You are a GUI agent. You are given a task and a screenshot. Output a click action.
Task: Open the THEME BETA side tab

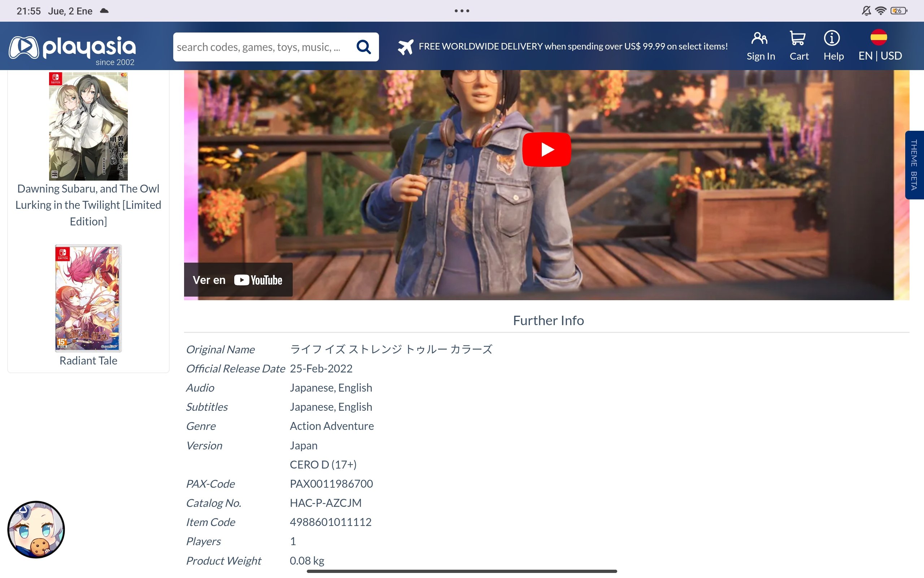[x=914, y=165]
